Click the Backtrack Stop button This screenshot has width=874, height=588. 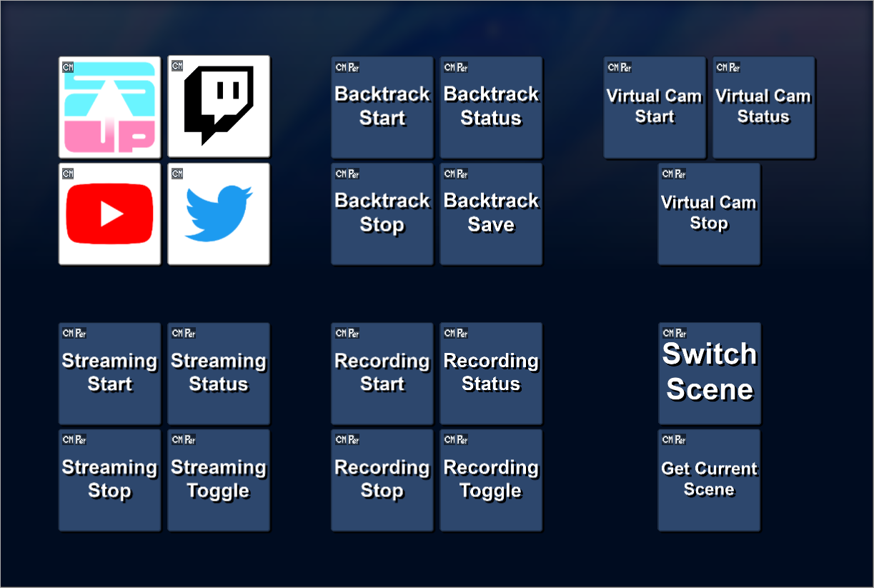point(382,214)
